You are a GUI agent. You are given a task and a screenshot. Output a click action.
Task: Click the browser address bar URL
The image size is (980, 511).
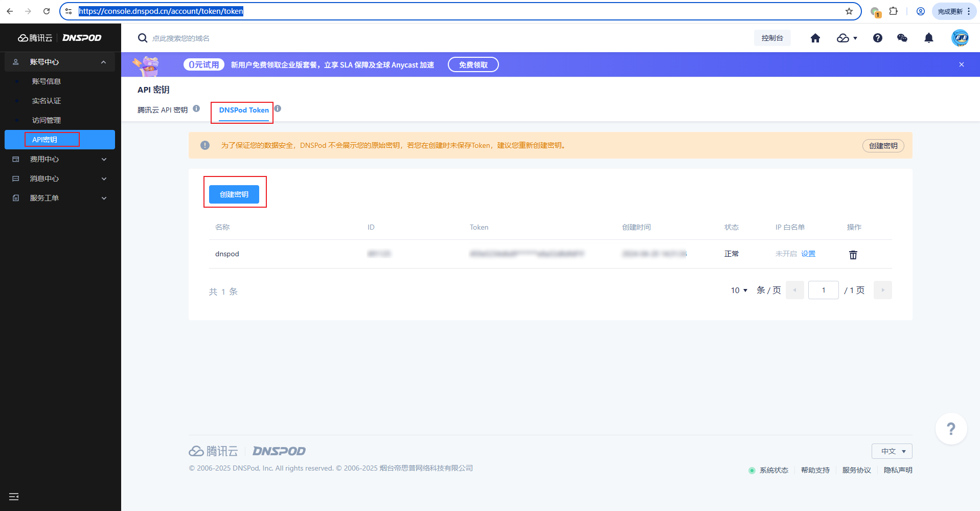[x=161, y=11]
